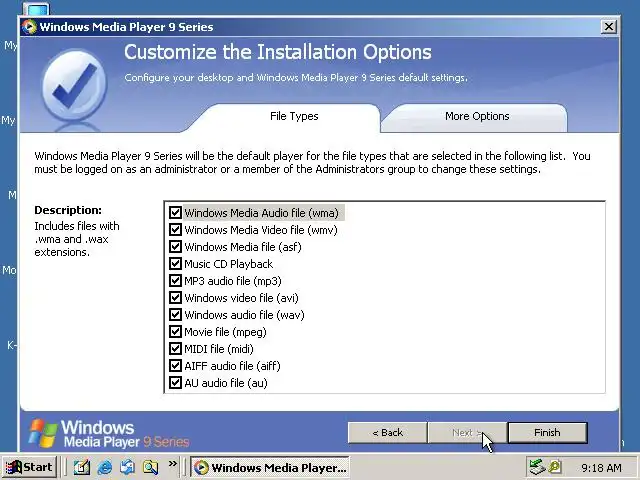Screen dimensions: 640x480
Task: Toggle Windows video file (avi) checkbox
Action: [175, 298]
